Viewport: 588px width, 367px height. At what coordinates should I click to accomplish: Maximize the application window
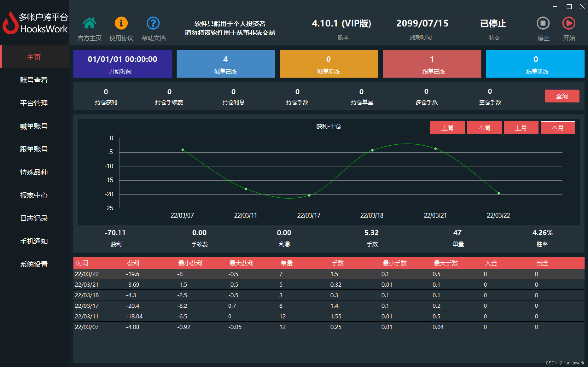point(569,6)
